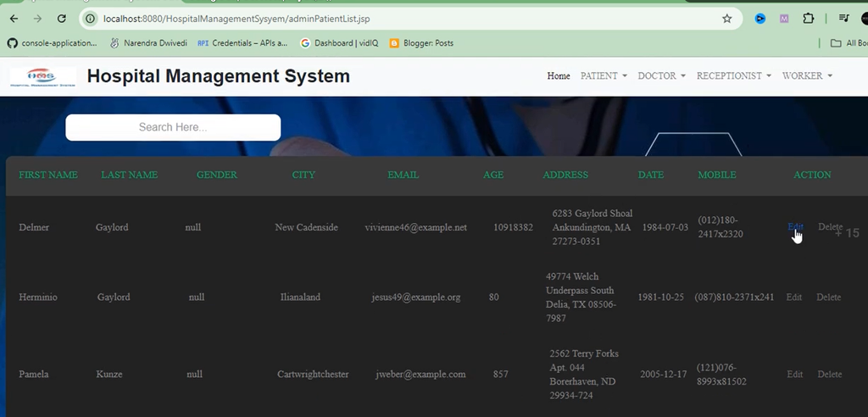Click the FIRST NAME column header

tap(48, 175)
